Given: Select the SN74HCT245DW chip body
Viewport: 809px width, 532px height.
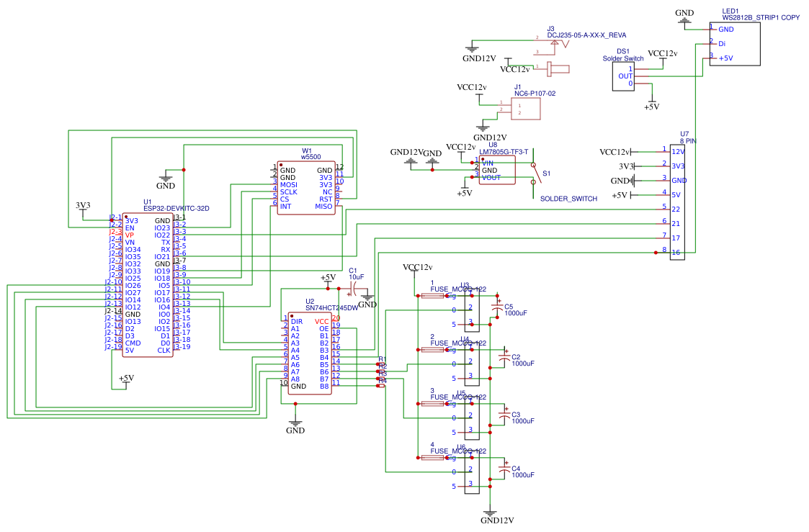Looking at the screenshot, I should pos(310,353).
